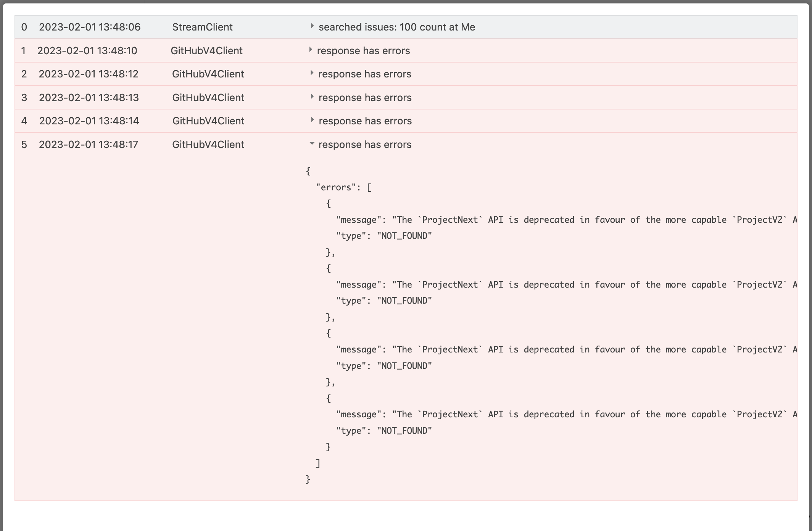Click the closing bracket of the errors array

click(x=317, y=463)
